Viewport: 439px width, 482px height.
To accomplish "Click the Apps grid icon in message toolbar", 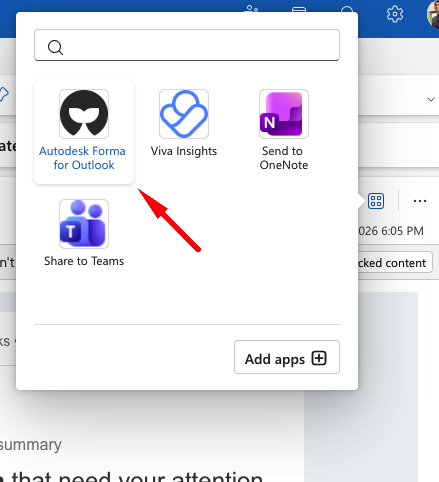I will [x=376, y=201].
